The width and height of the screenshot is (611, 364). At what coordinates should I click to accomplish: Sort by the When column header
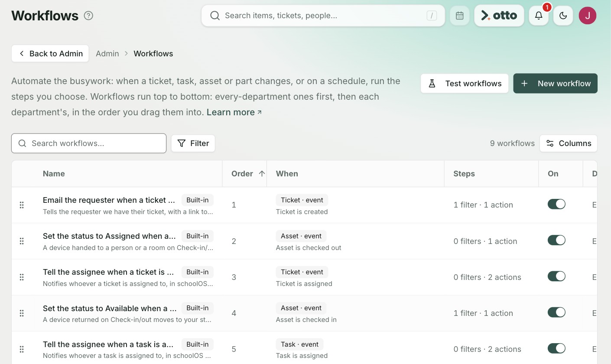tap(287, 174)
